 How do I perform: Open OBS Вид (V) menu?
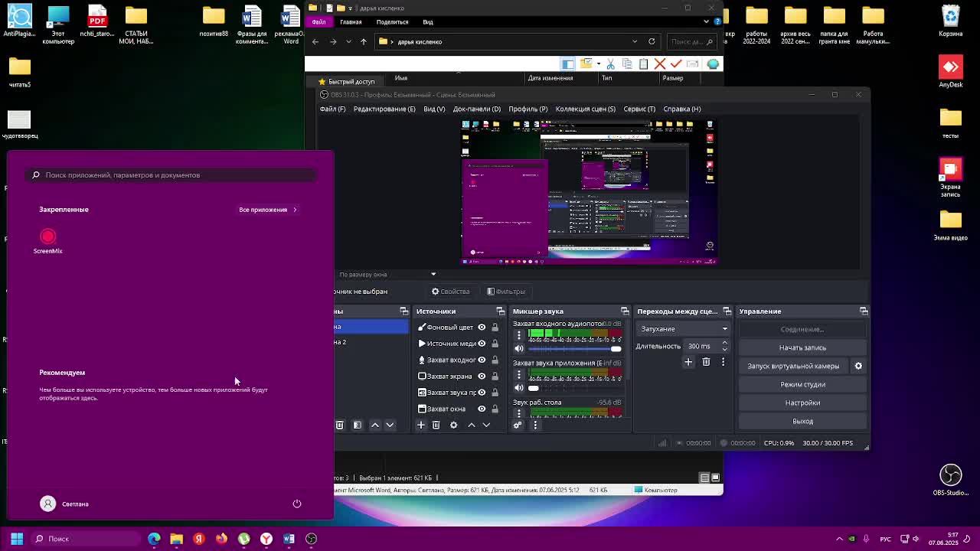(434, 109)
